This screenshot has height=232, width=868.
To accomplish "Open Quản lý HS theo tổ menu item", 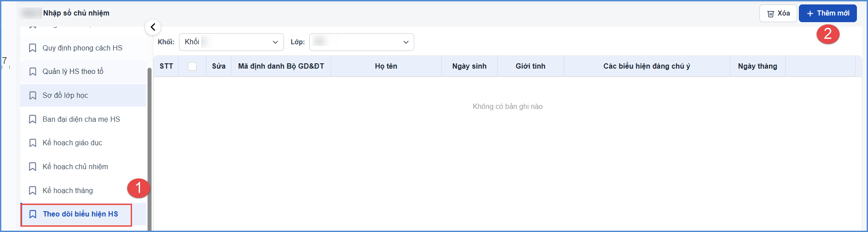I will coord(83,72).
